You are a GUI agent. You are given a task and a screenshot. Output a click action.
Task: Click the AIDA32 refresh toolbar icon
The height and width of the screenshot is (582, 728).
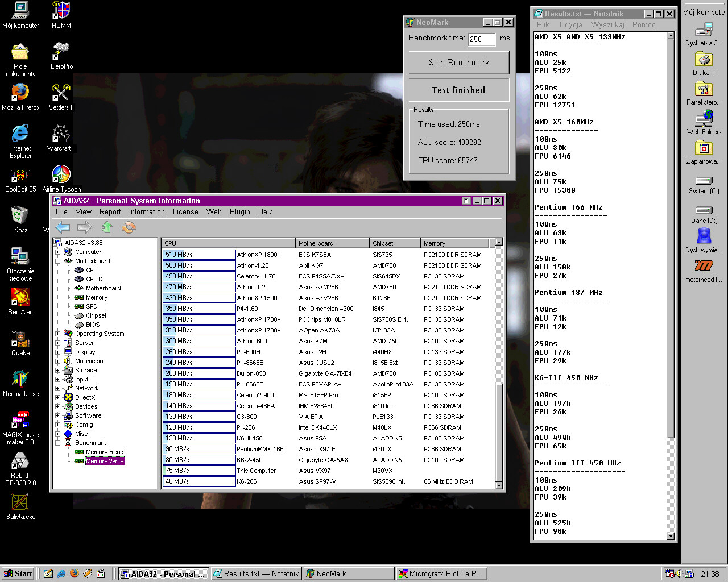[x=129, y=227]
